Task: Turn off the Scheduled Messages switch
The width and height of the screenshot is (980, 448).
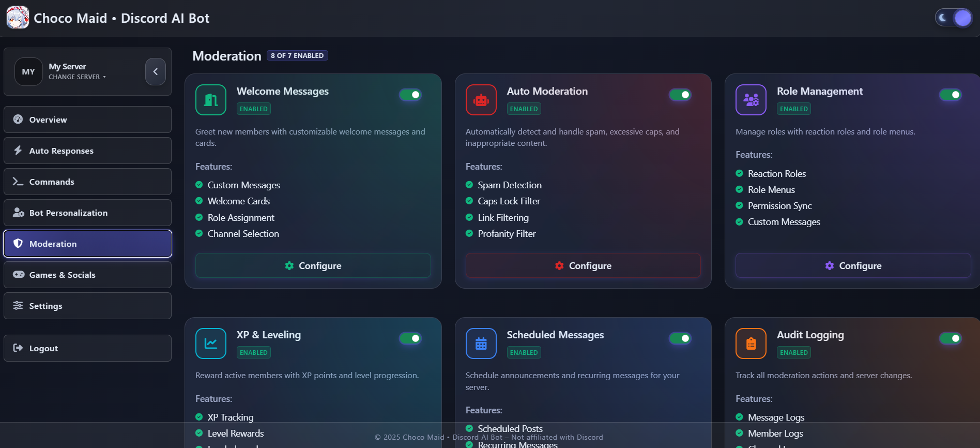Action: pos(680,338)
